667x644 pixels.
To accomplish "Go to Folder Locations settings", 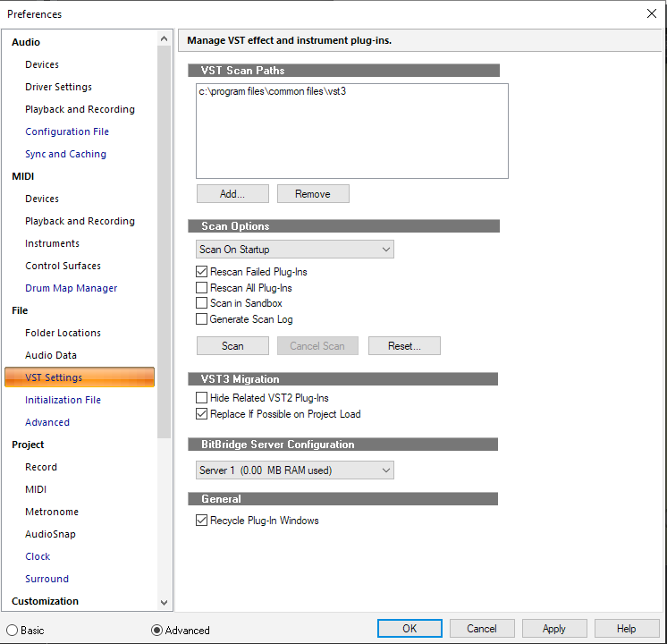I will [x=63, y=333].
